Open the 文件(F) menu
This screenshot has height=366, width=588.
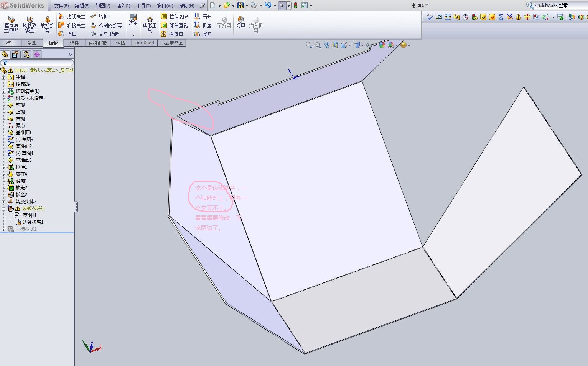click(x=61, y=6)
